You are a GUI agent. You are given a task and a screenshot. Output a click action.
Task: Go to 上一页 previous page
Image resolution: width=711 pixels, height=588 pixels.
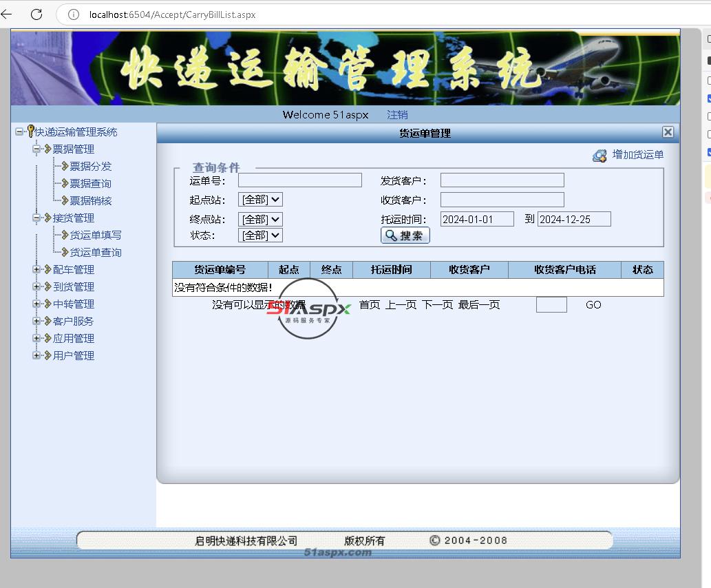(x=401, y=305)
